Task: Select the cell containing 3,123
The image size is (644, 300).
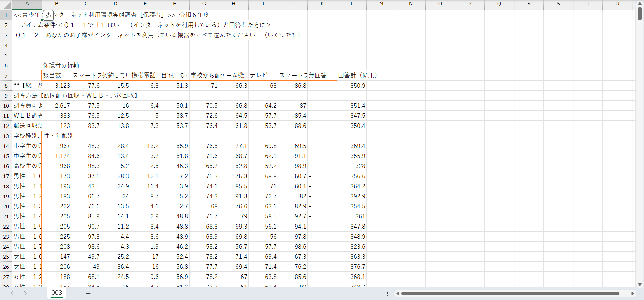Action: [56, 86]
